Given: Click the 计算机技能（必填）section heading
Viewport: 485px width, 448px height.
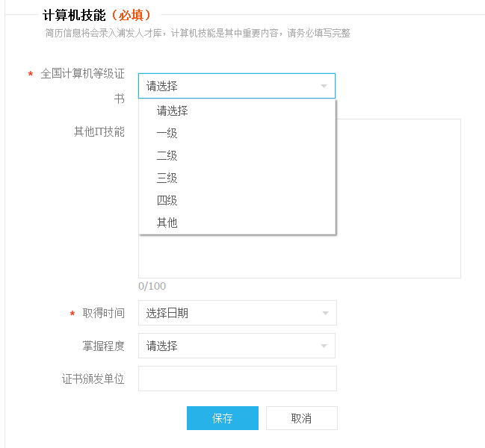Looking at the screenshot, I should [x=97, y=15].
